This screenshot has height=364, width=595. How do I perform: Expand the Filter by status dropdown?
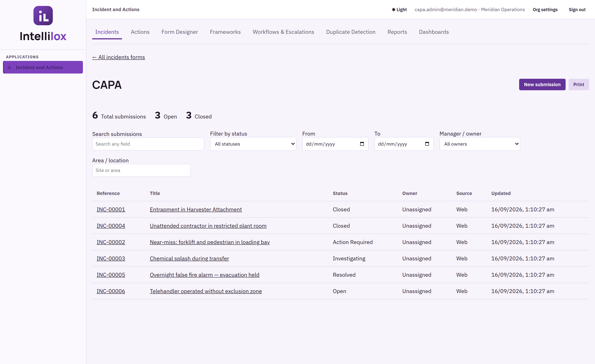point(253,144)
